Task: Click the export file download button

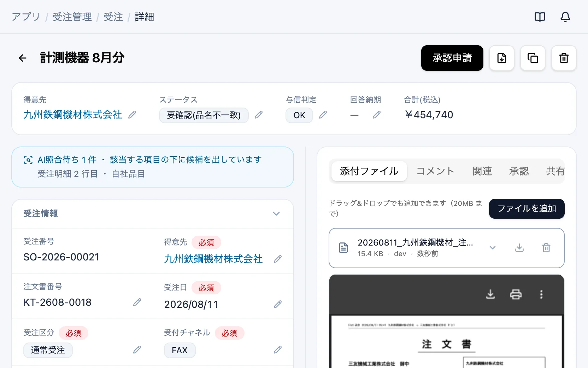Action: (502, 58)
